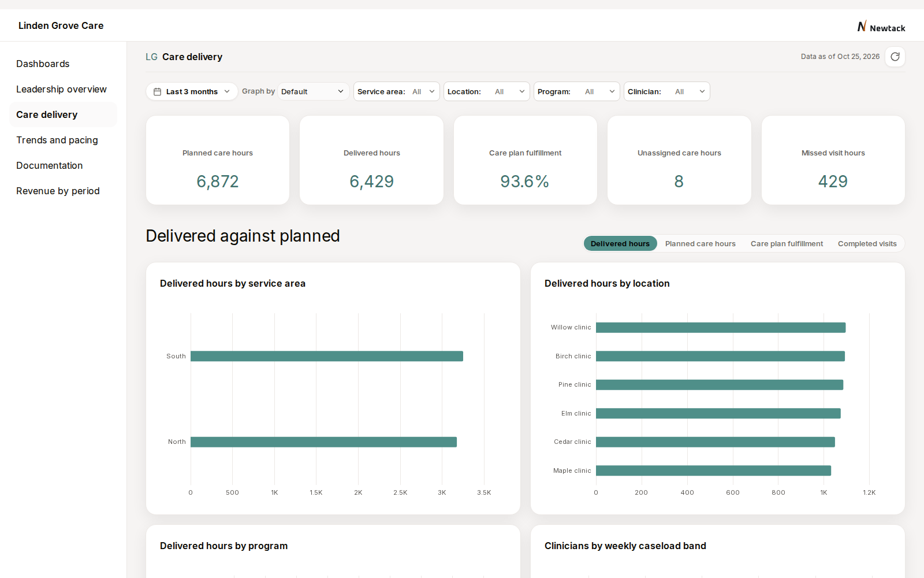This screenshot has height=578, width=924.
Task: Select Care delivery in sidebar
Action: tap(63, 114)
